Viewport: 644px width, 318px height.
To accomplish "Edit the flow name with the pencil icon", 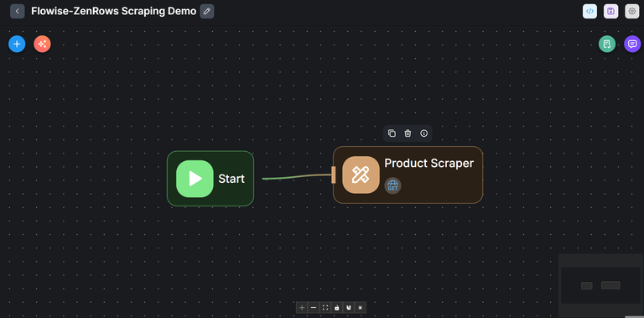I will 207,11.
